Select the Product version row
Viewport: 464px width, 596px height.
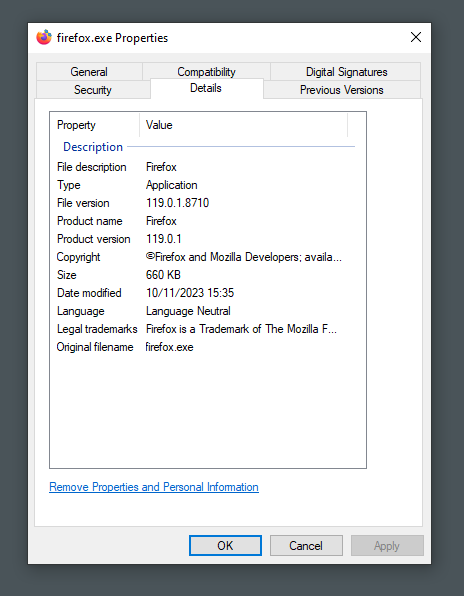pos(205,239)
